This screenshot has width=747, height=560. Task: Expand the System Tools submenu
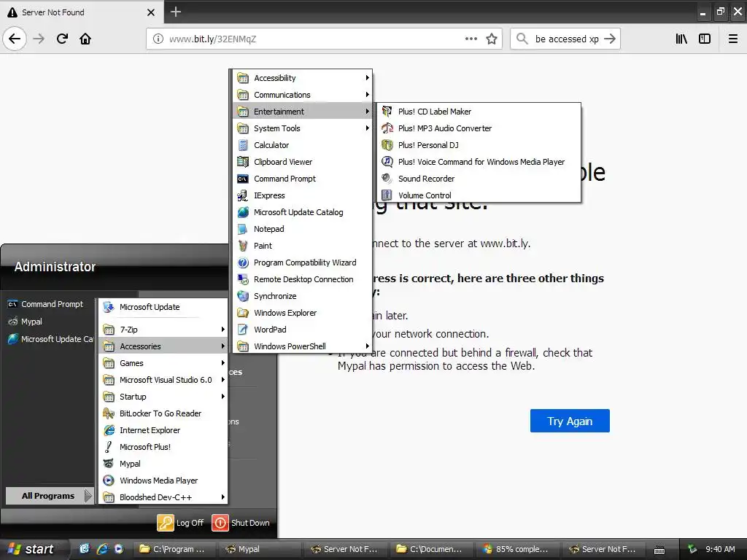303,128
